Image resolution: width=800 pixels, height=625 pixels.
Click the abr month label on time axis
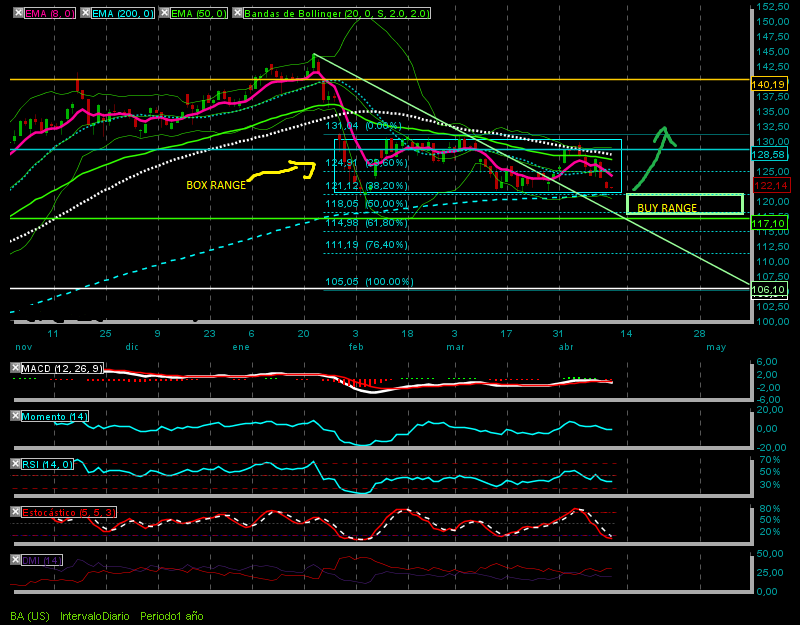pyautogui.click(x=566, y=347)
